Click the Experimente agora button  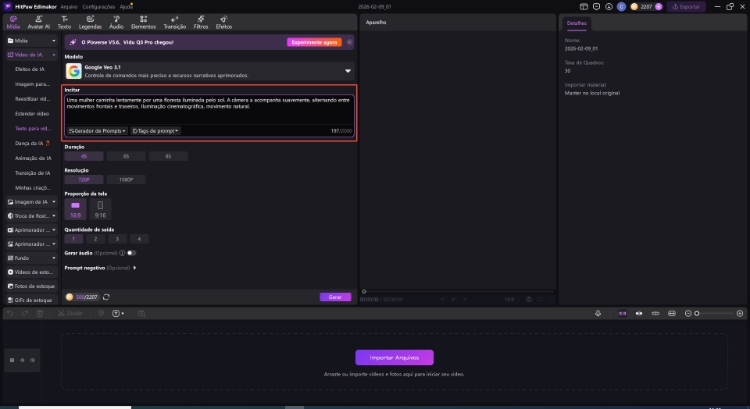(314, 42)
